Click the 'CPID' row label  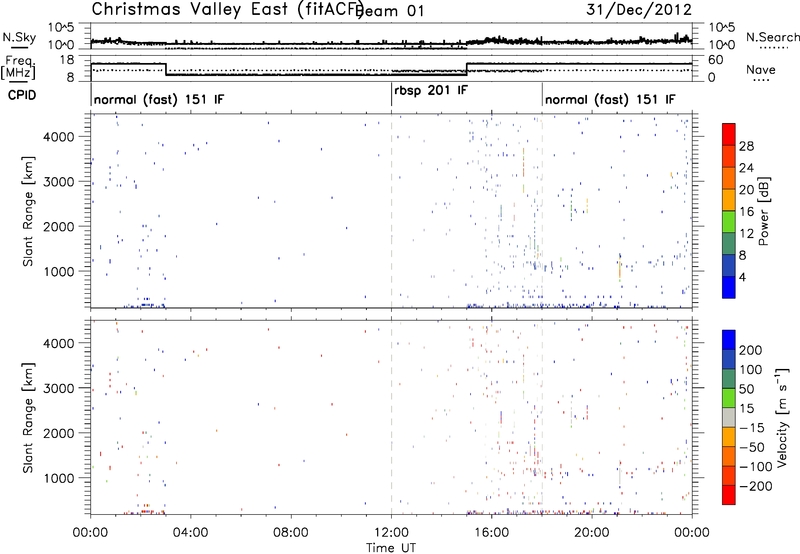(22, 95)
